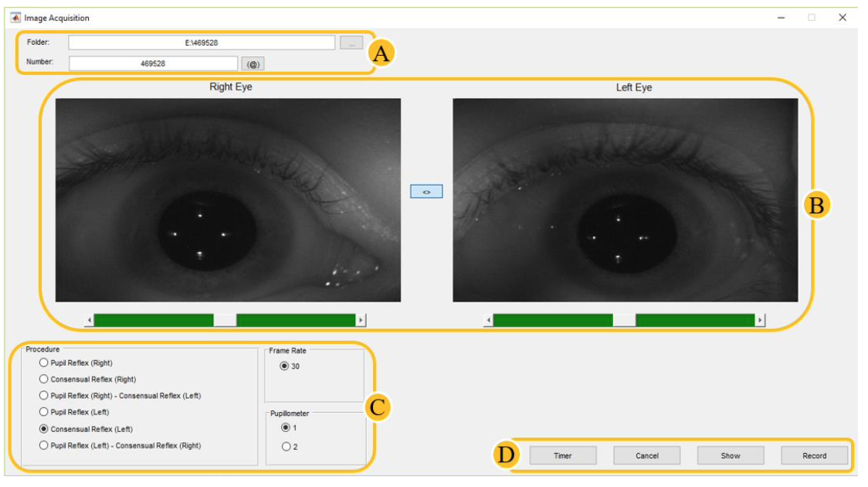Click the "Frame Rate" group label

[x=288, y=351]
